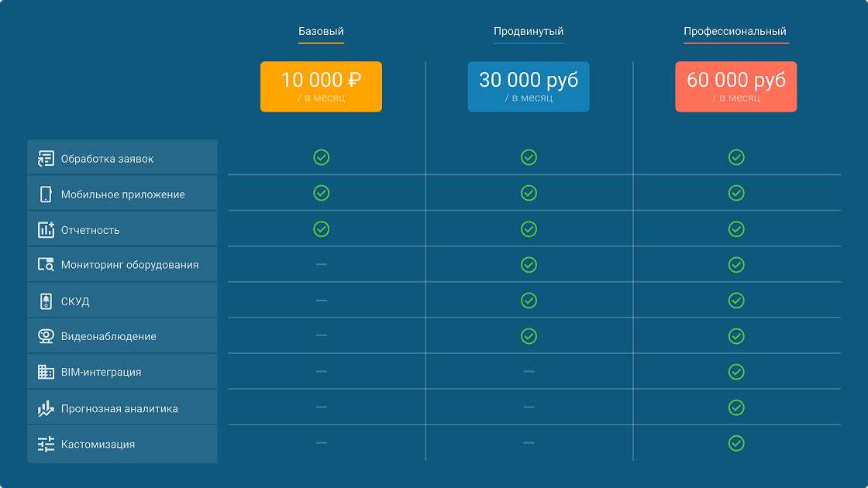Click the Мониторинг оборудования monitor icon
This screenshot has width=868, height=488.
[46, 264]
